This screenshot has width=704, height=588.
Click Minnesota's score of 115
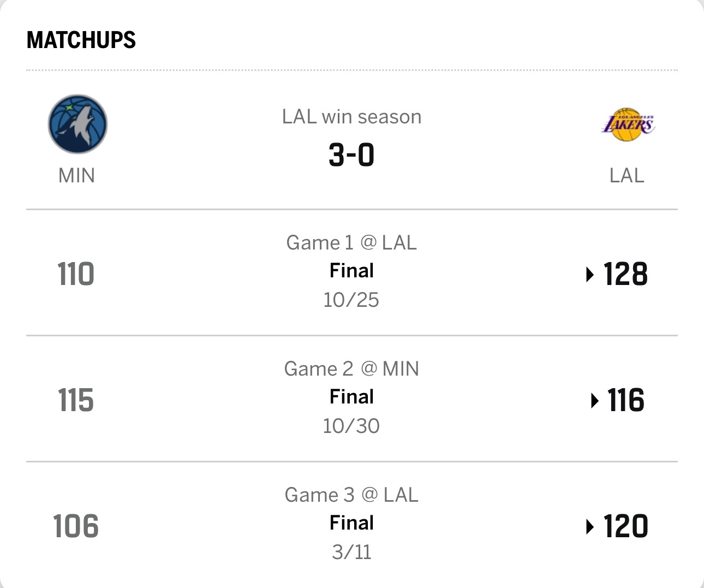coord(76,400)
